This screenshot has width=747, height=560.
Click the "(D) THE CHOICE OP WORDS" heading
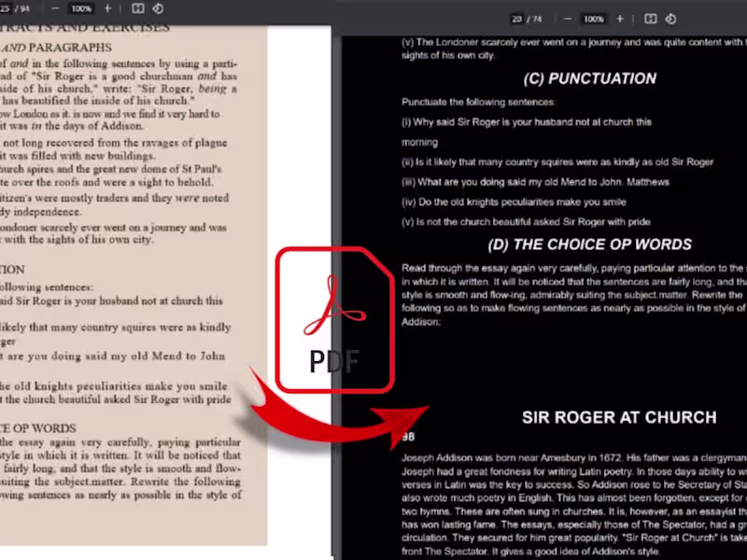(590, 245)
